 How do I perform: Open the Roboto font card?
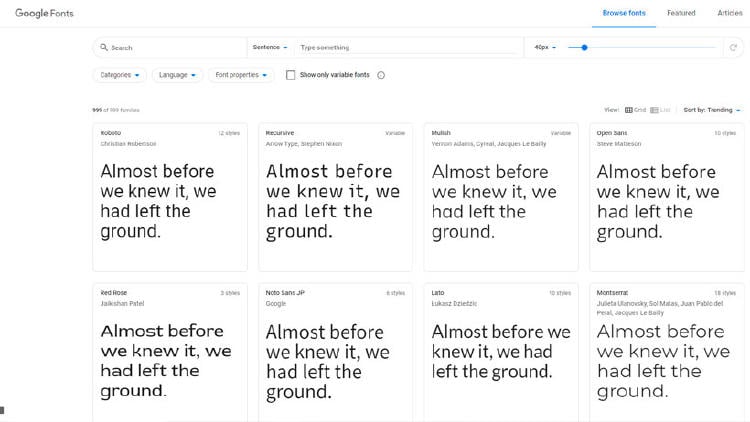pos(170,197)
